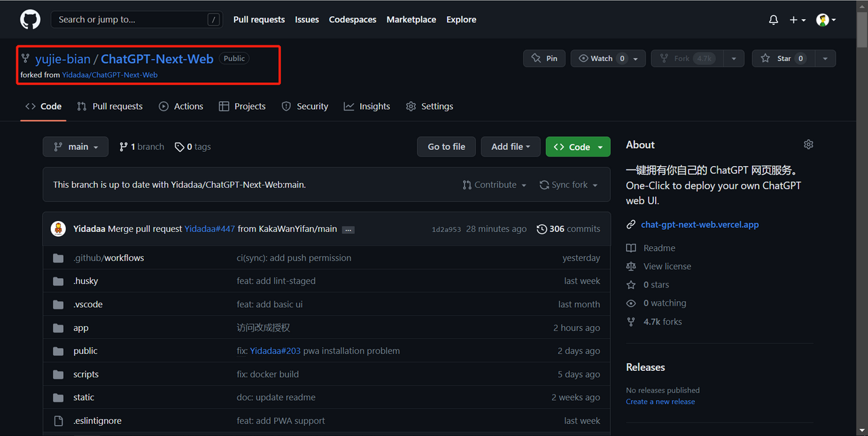Click the commit message ellipsis button
This screenshot has width=868, height=436.
click(348, 230)
